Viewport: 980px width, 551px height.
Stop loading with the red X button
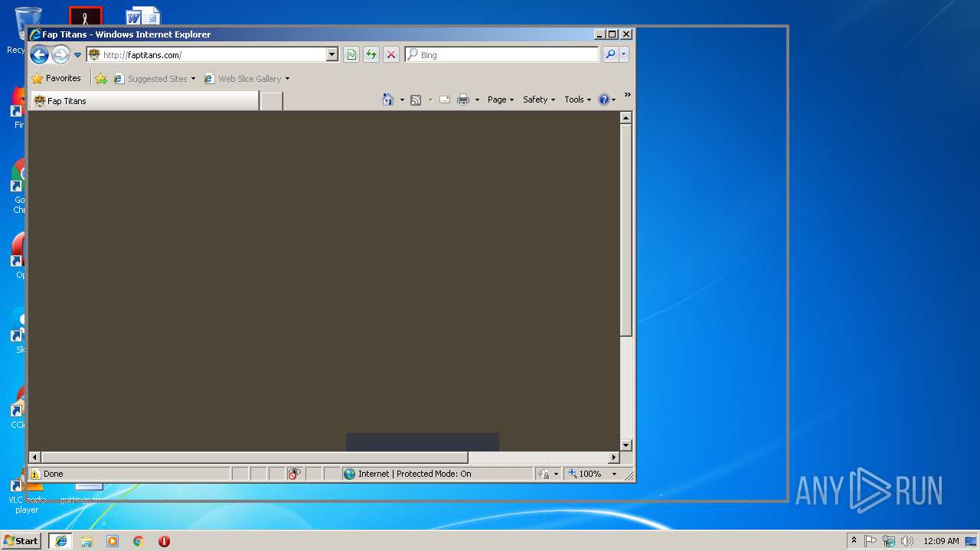click(391, 54)
